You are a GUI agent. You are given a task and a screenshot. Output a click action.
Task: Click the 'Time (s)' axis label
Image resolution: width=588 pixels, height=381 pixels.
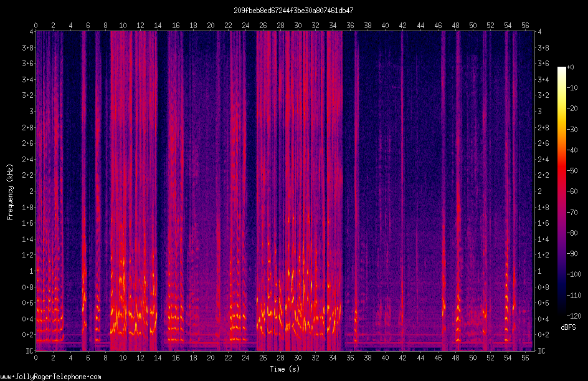tap(285, 369)
